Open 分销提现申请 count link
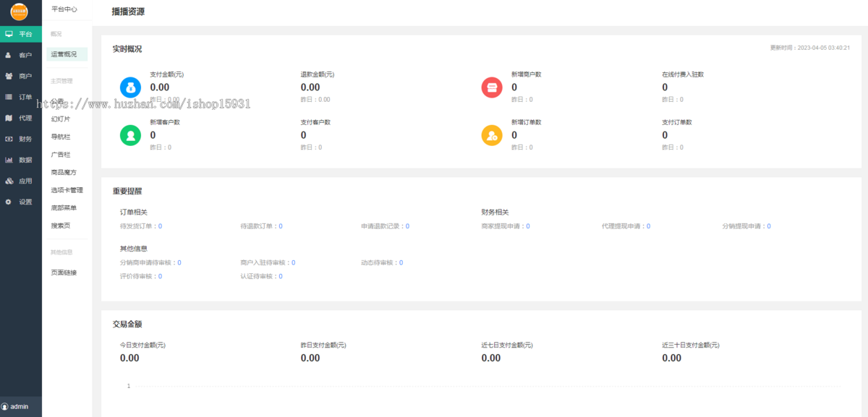The image size is (868, 417). pyautogui.click(x=769, y=226)
